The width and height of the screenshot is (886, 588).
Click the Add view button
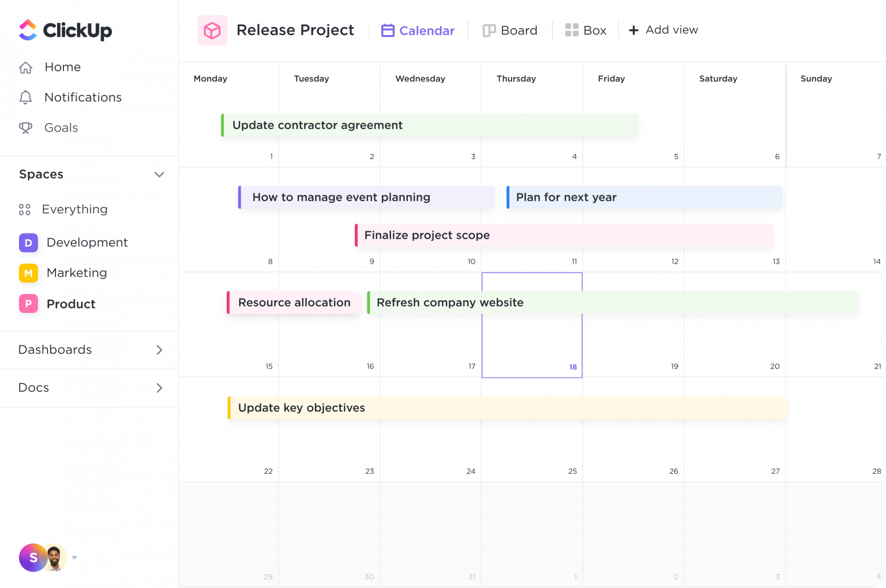pyautogui.click(x=663, y=30)
